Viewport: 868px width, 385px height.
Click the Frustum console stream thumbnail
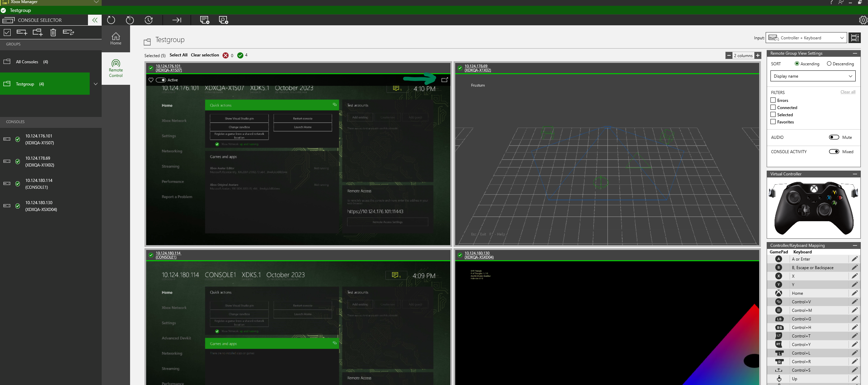tap(607, 160)
